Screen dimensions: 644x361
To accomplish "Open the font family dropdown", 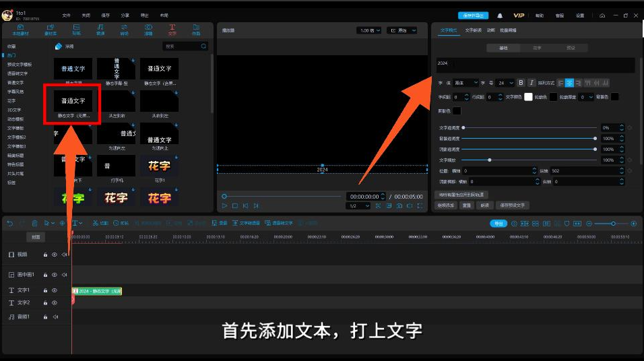I will [465, 83].
